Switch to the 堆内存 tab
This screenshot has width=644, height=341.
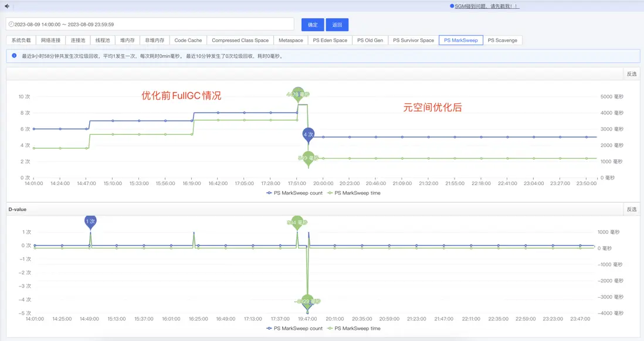point(127,40)
